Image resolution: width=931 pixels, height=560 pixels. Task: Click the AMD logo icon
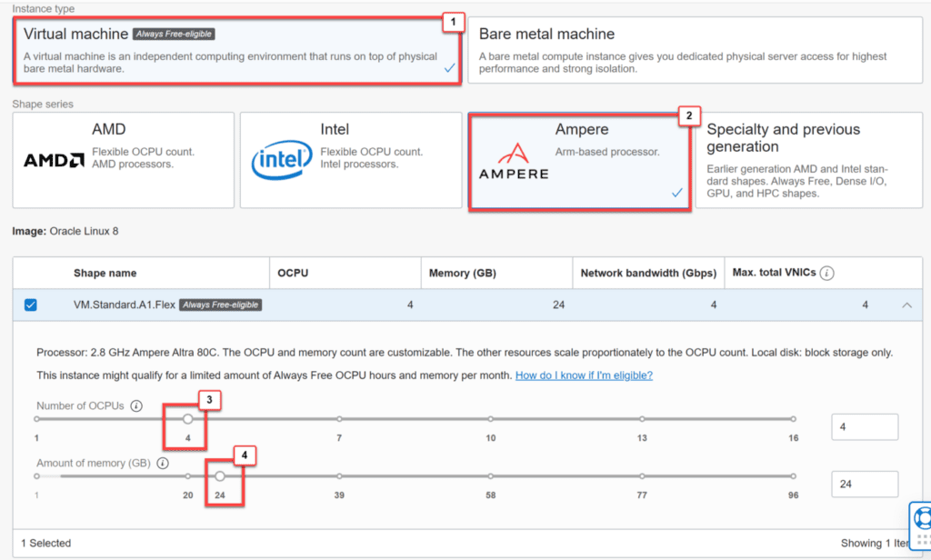[x=54, y=161]
